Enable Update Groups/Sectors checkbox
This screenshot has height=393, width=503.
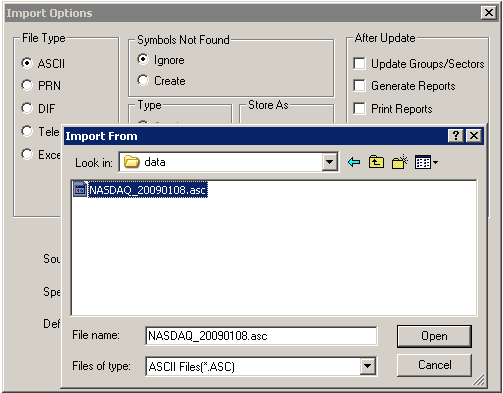(x=359, y=63)
